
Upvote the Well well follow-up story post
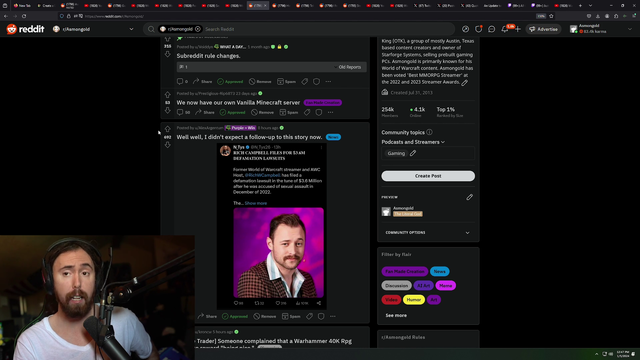(x=167, y=129)
